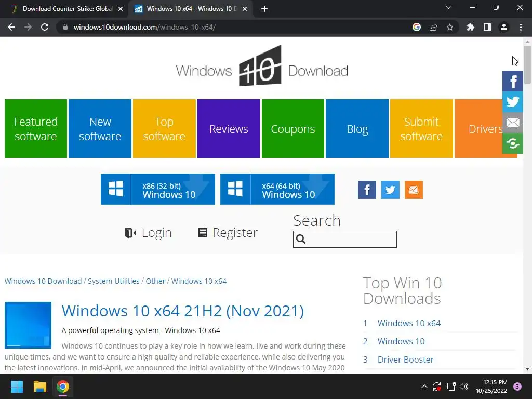Screen dimensions: 532x399
Task: Open the Chrome profile icon
Action: coord(504,27)
